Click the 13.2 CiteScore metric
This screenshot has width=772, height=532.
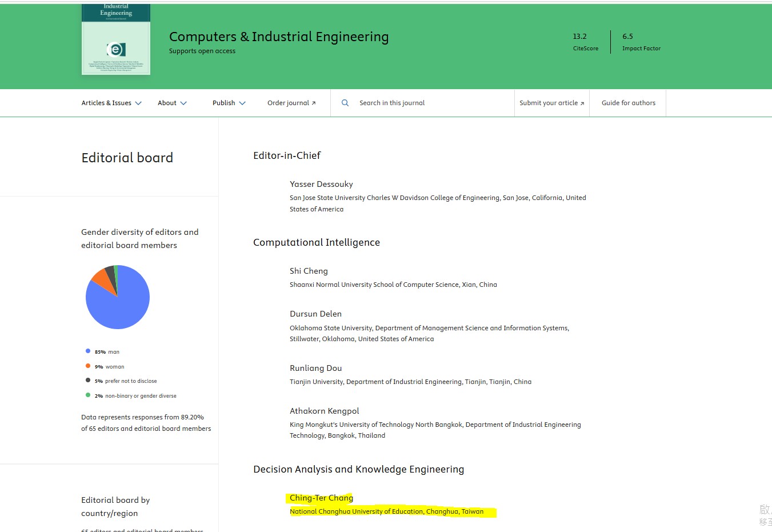click(x=580, y=37)
